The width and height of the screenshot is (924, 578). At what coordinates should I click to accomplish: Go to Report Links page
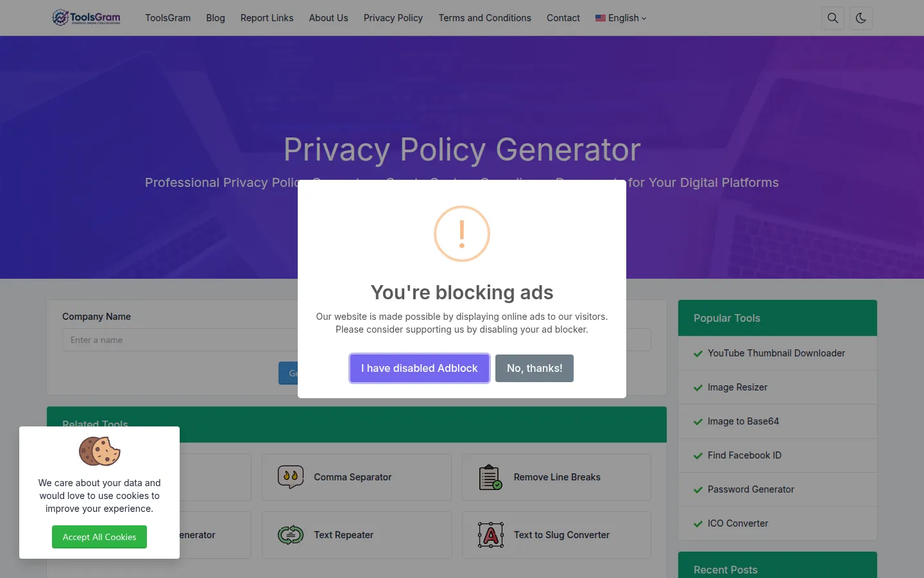[x=267, y=18]
